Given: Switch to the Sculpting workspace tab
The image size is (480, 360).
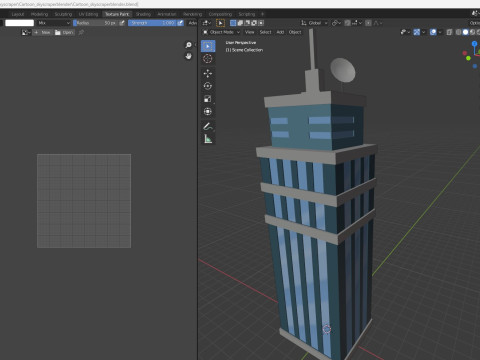Looking at the screenshot, I should [x=63, y=14].
